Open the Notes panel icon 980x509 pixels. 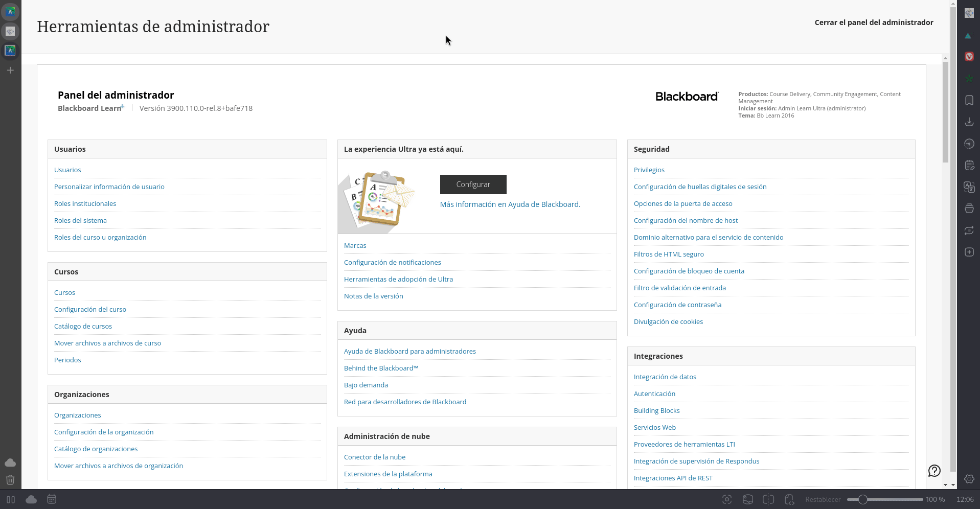click(x=969, y=165)
